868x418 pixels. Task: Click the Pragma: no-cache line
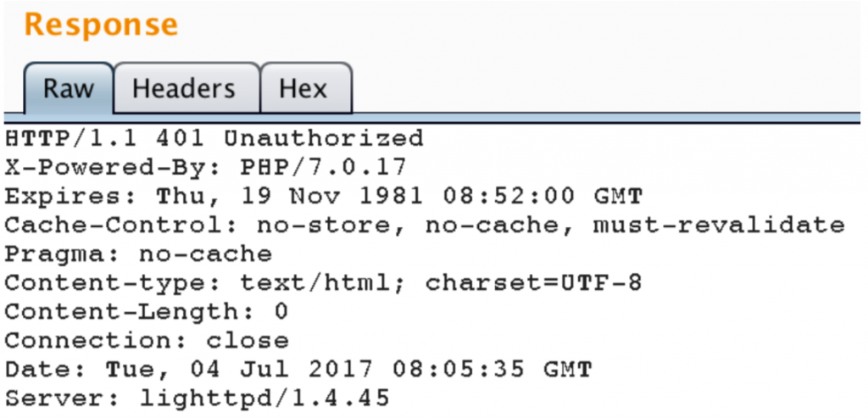[138, 254]
